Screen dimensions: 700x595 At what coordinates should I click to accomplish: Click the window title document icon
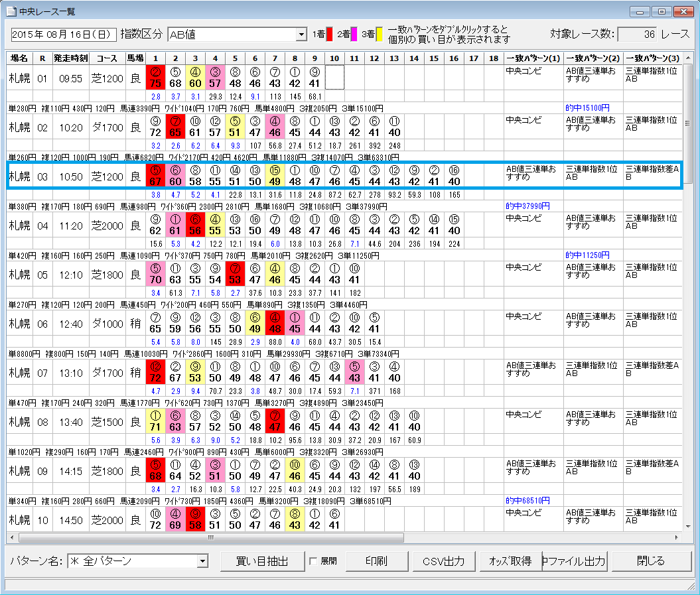tap(11, 11)
